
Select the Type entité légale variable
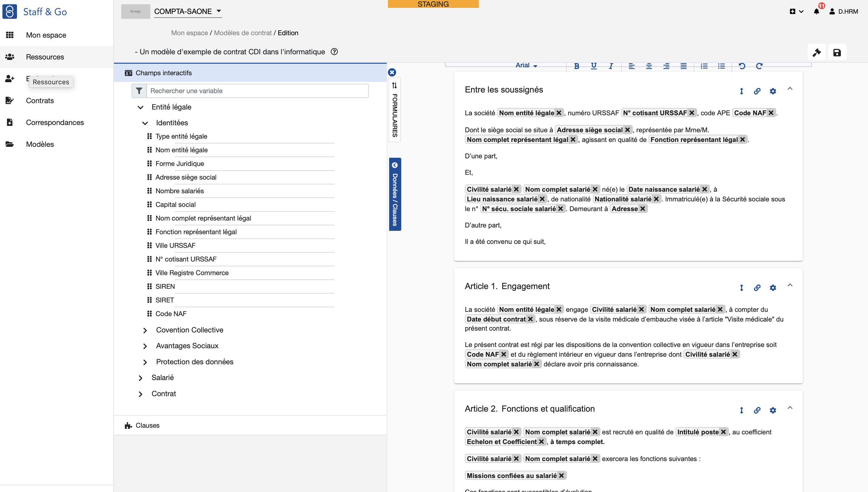click(x=181, y=136)
